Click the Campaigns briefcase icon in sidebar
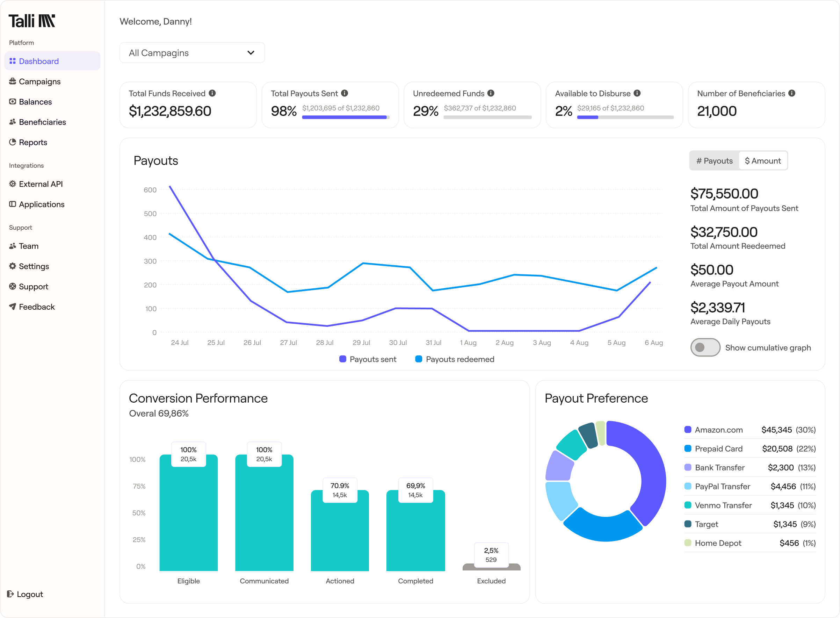 point(12,81)
